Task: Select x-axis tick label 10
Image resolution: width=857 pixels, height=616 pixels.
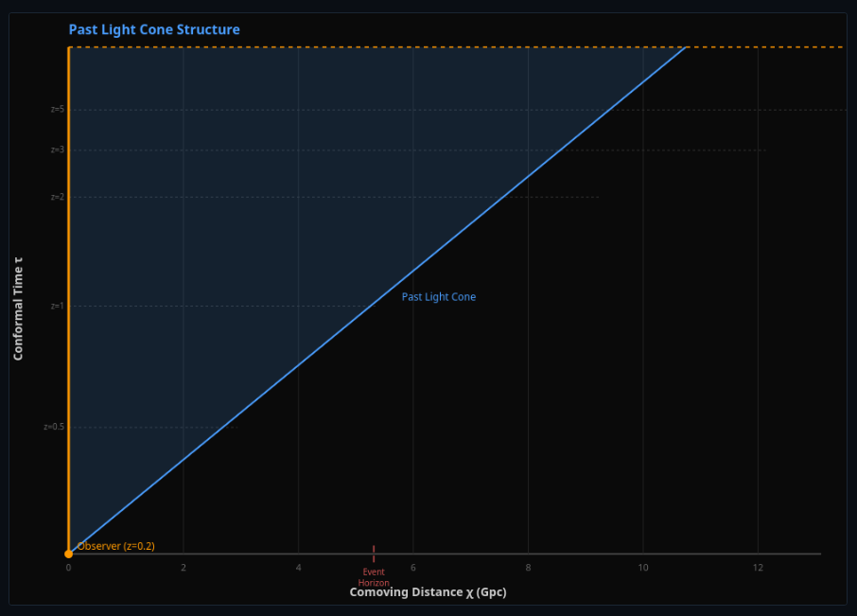Action: 643,568
